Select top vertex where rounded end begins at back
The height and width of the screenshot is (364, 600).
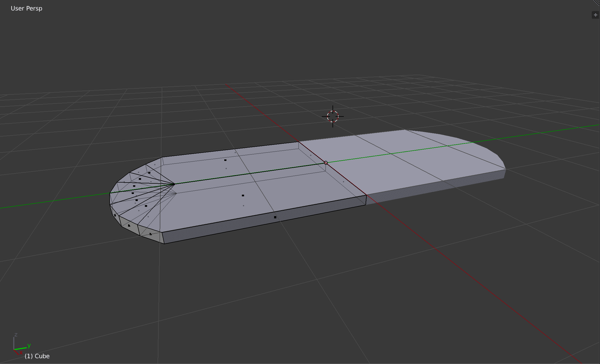[x=162, y=157]
